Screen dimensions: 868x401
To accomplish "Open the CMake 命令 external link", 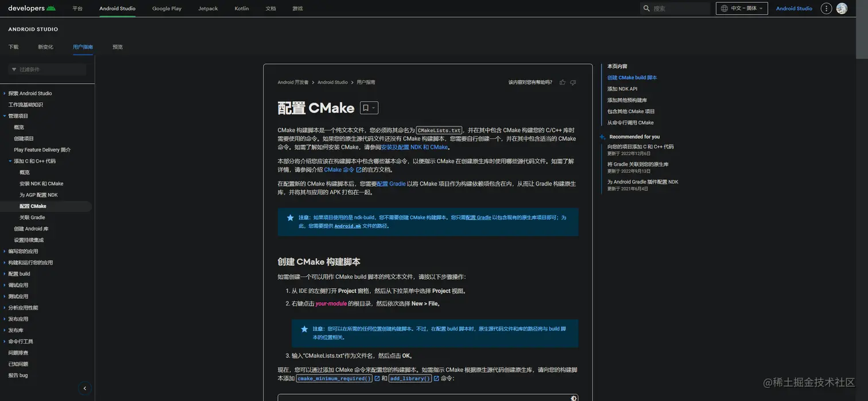I will tap(343, 169).
